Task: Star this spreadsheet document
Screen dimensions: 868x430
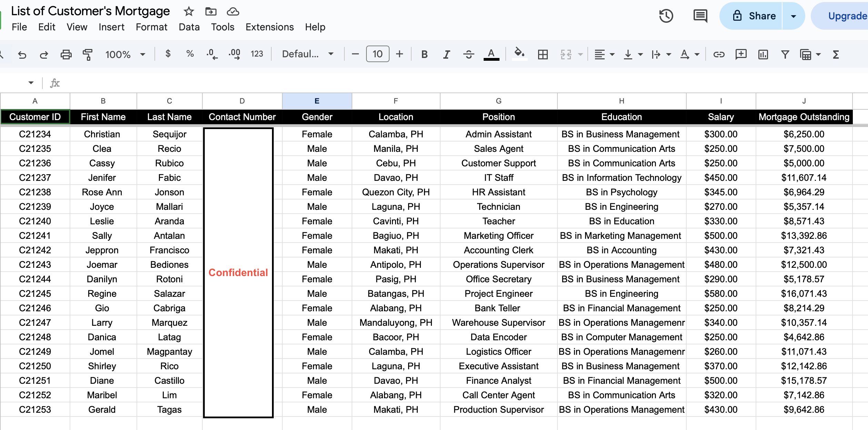Action: point(189,12)
